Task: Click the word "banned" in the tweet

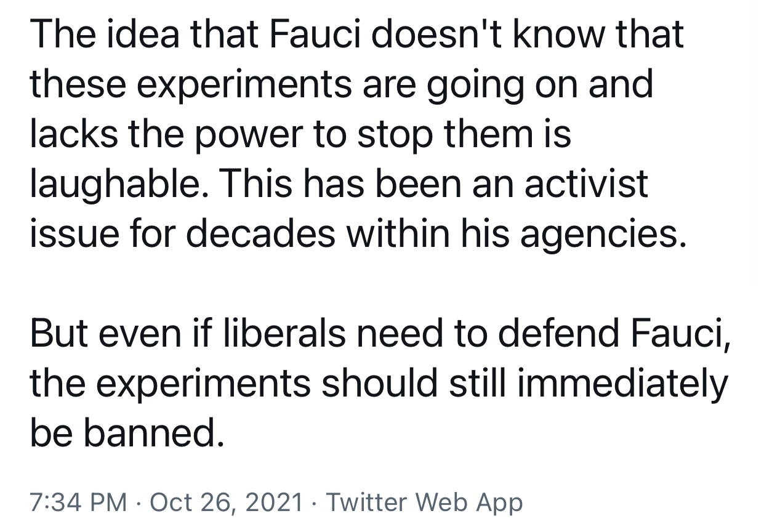Action: click(x=150, y=433)
